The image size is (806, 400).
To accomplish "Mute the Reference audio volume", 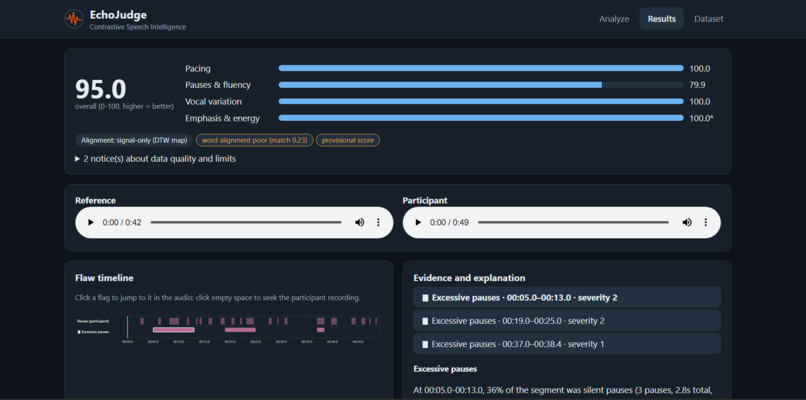I will coord(359,223).
